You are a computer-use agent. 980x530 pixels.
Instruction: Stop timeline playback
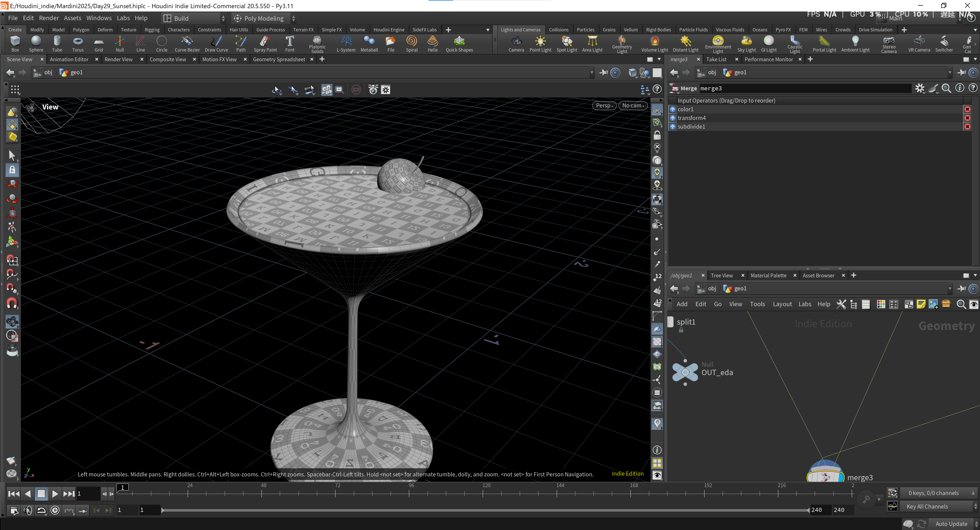(x=41, y=494)
